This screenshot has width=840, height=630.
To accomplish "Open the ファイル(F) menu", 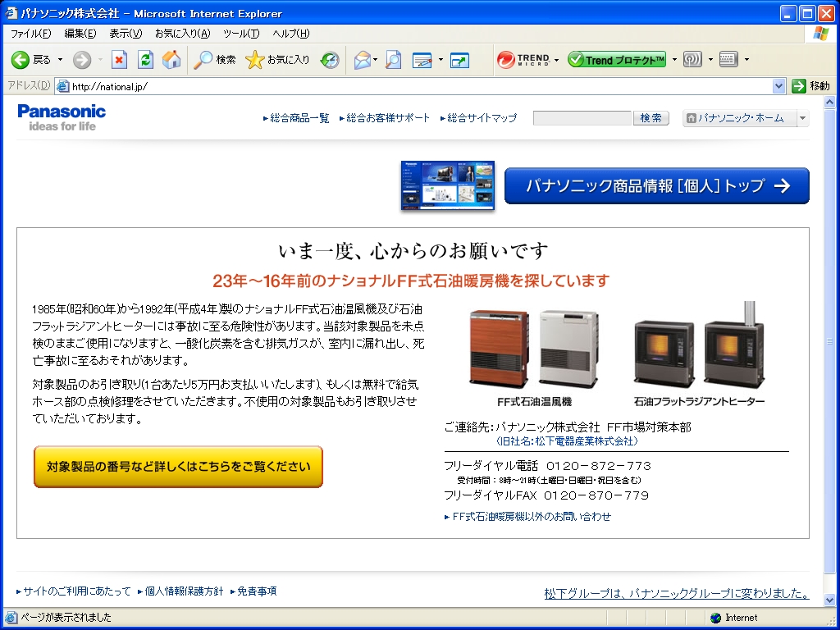I will point(30,34).
